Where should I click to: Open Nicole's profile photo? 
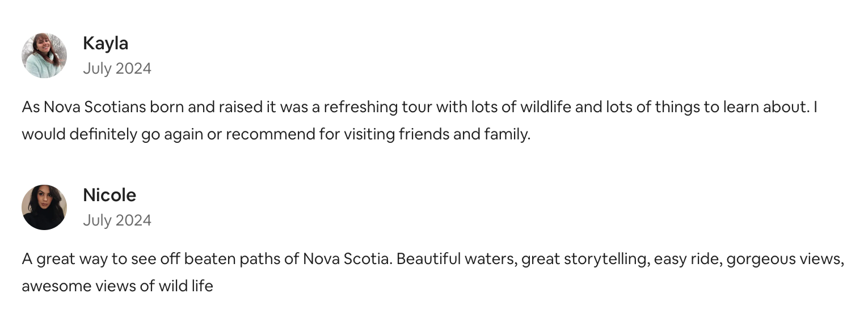click(x=44, y=207)
